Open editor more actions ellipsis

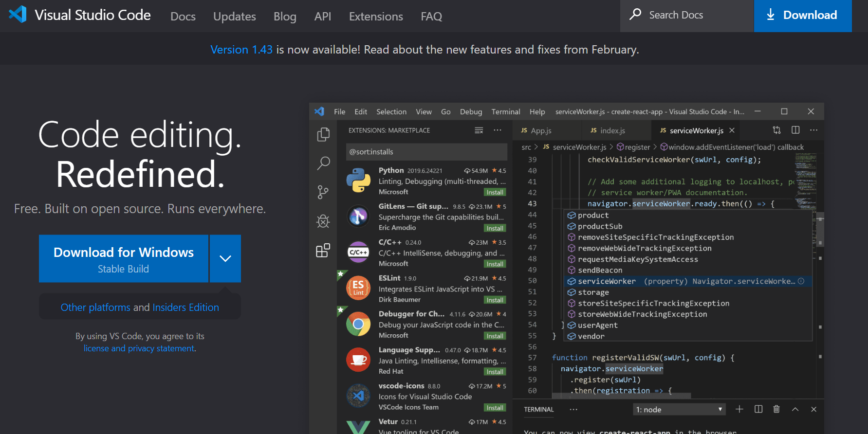[814, 130]
